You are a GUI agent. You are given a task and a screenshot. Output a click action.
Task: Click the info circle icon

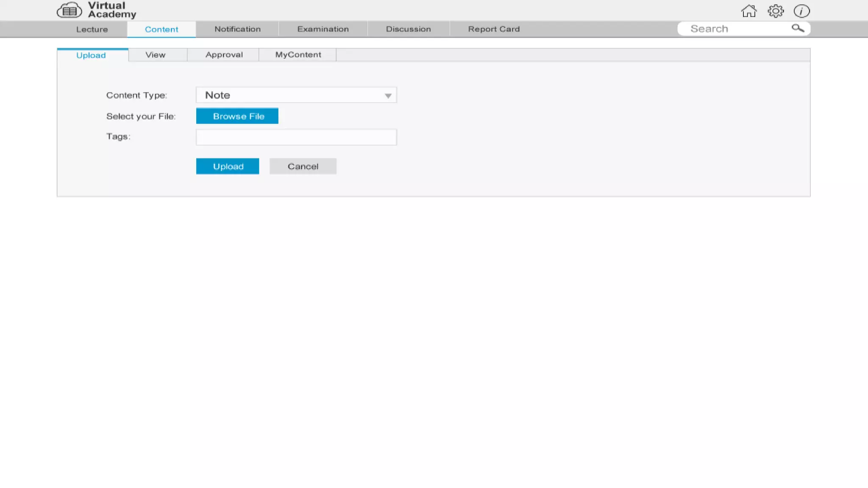click(801, 11)
